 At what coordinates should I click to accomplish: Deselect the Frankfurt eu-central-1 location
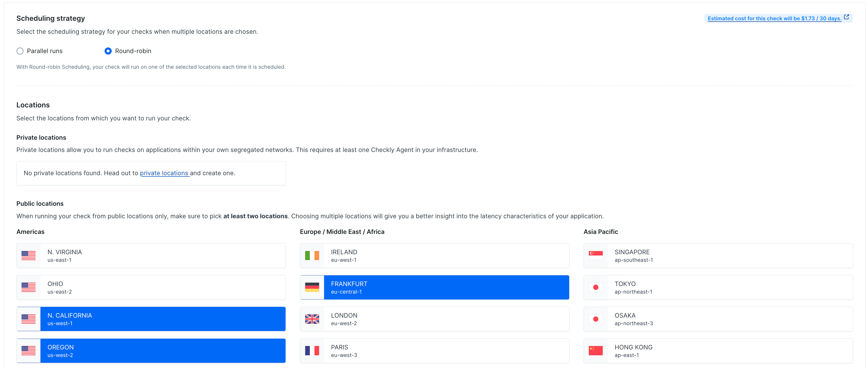coord(435,287)
